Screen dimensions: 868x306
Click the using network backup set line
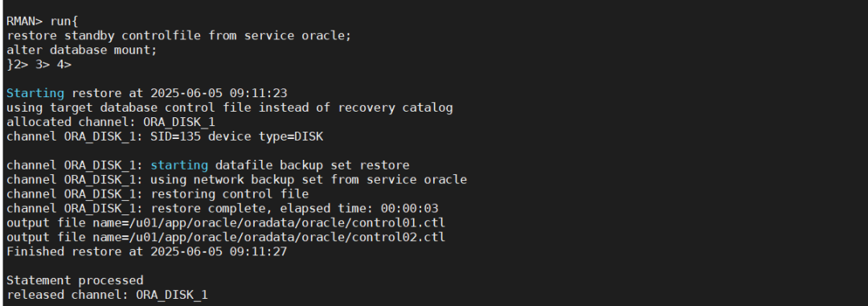[x=236, y=180]
